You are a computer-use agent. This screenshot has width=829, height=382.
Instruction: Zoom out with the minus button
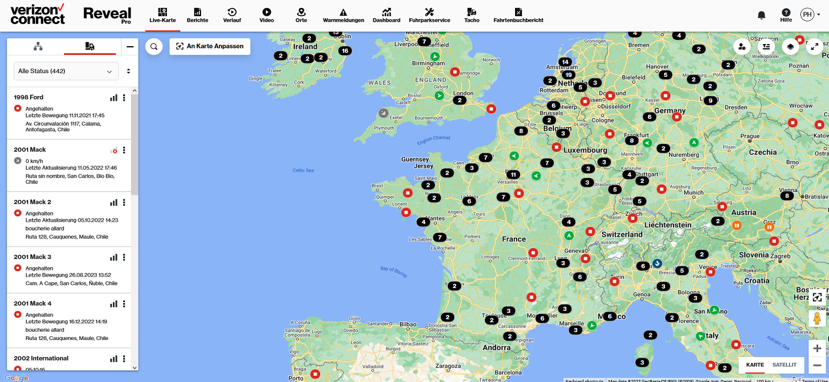coord(817,365)
